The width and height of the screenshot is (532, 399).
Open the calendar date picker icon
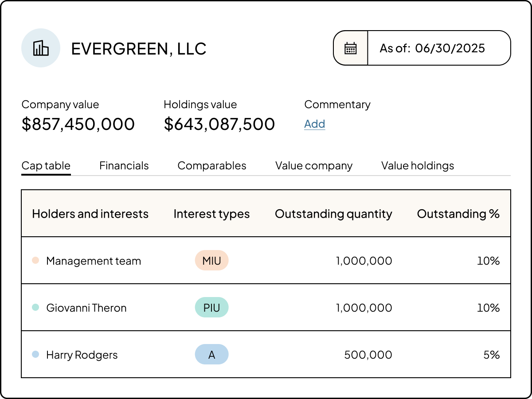[351, 48]
